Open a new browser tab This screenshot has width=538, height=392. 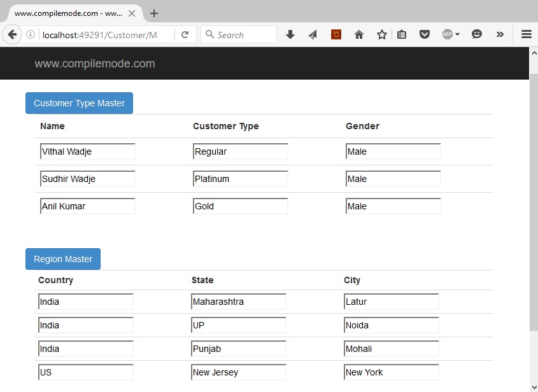click(154, 13)
